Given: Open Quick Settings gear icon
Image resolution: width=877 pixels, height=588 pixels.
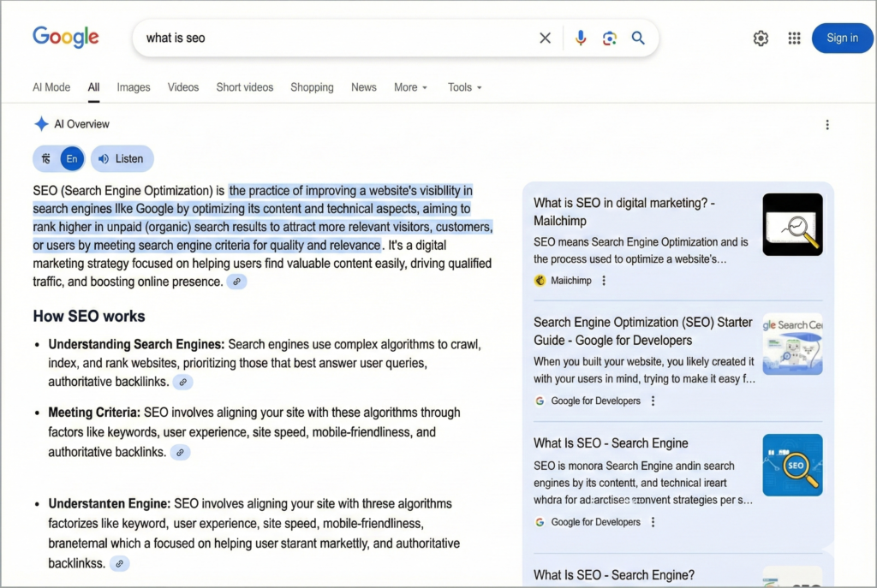Looking at the screenshot, I should point(761,38).
